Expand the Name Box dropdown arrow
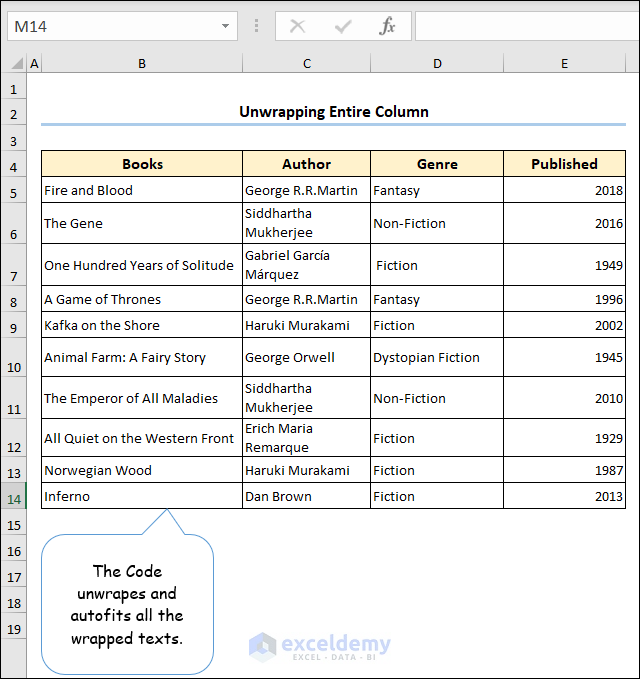This screenshot has width=640, height=679. coord(225,26)
